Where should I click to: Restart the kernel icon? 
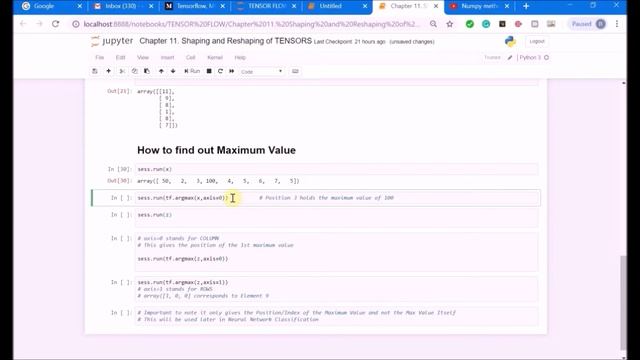click(220, 71)
